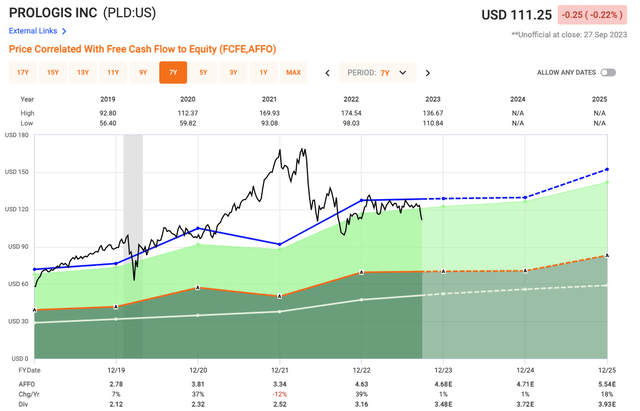Screen dimensions: 640x411
Task: Click the next period right arrow
Action: (x=428, y=73)
